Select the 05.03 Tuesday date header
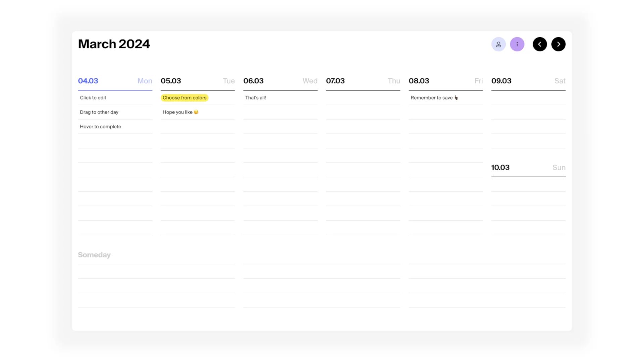 click(171, 81)
